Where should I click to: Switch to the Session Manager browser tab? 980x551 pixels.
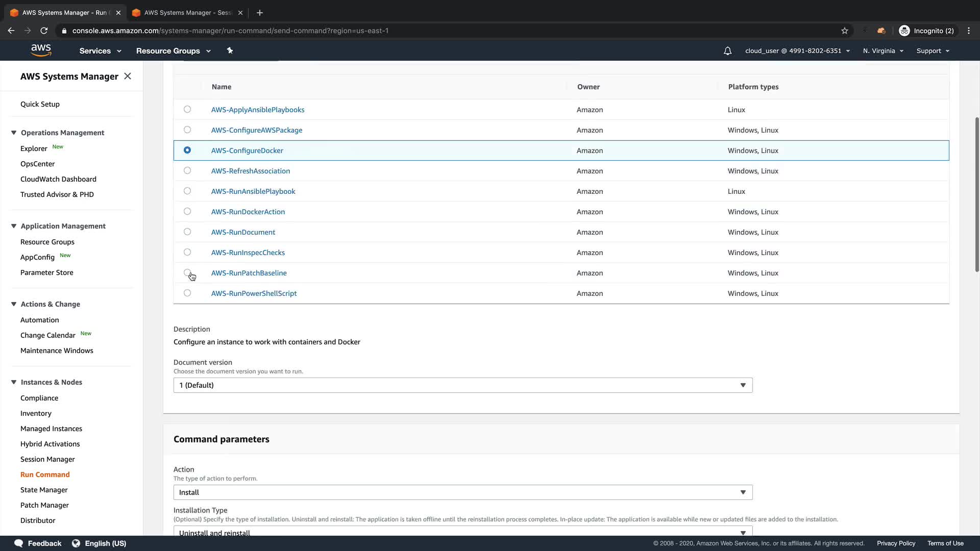pyautogui.click(x=187, y=13)
